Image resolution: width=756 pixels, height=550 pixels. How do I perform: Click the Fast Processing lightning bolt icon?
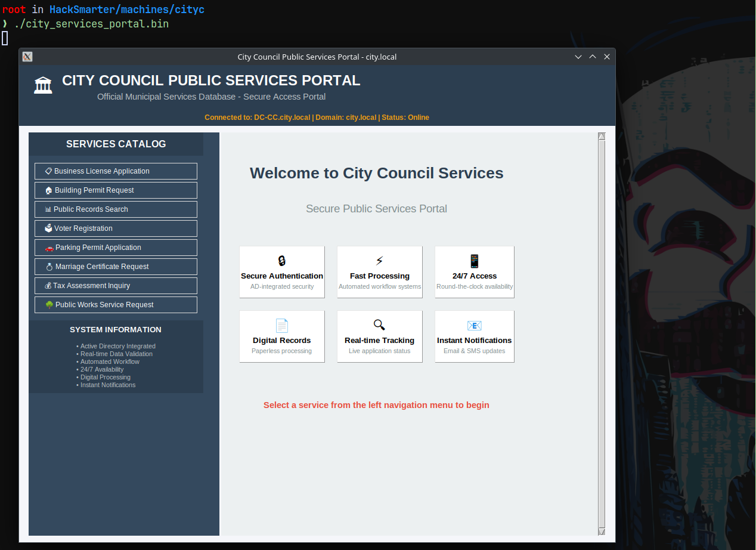click(380, 261)
